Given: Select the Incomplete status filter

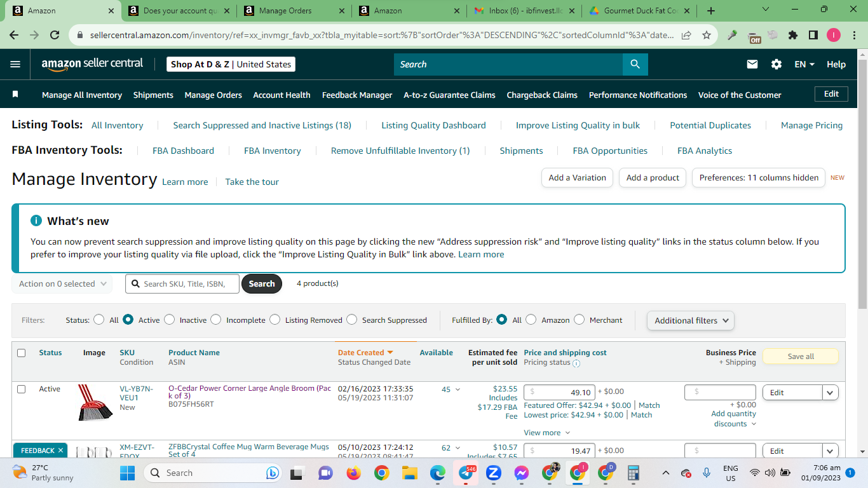Looking at the screenshot, I should [216, 320].
